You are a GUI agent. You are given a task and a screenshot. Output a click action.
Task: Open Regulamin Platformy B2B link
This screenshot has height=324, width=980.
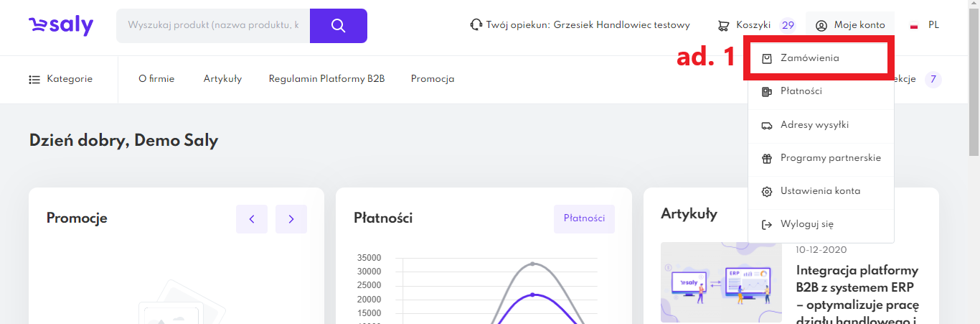pos(326,79)
